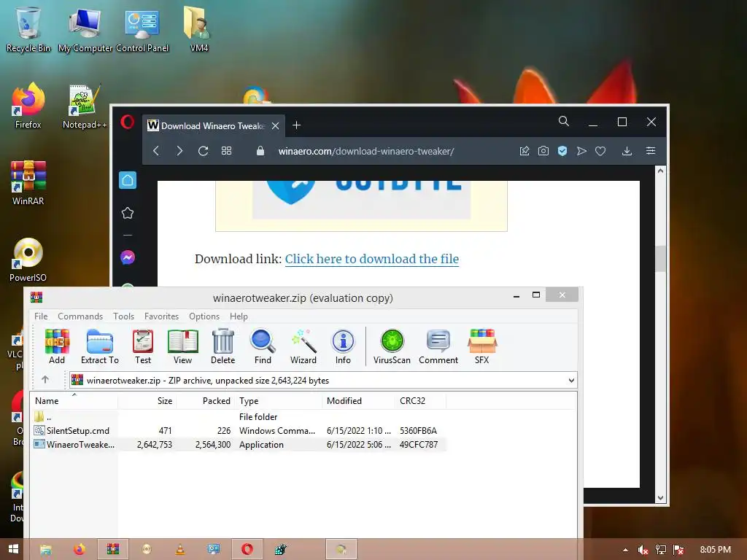The image size is (747, 560).
Task: Open WinRAR Tools menu
Action: [x=123, y=316]
